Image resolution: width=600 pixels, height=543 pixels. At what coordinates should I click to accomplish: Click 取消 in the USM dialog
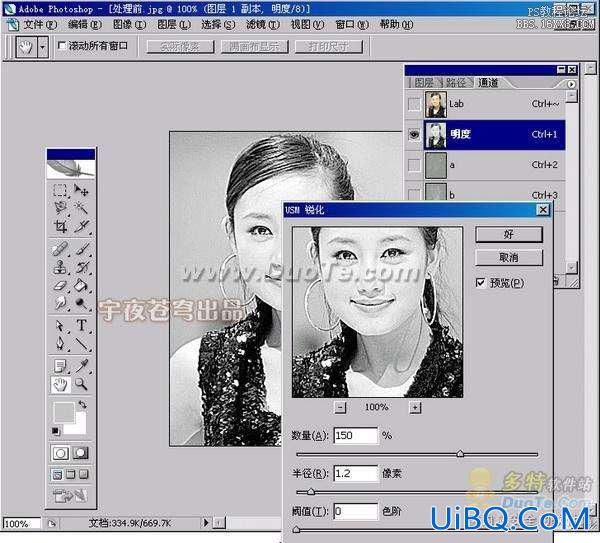pos(509,257)
